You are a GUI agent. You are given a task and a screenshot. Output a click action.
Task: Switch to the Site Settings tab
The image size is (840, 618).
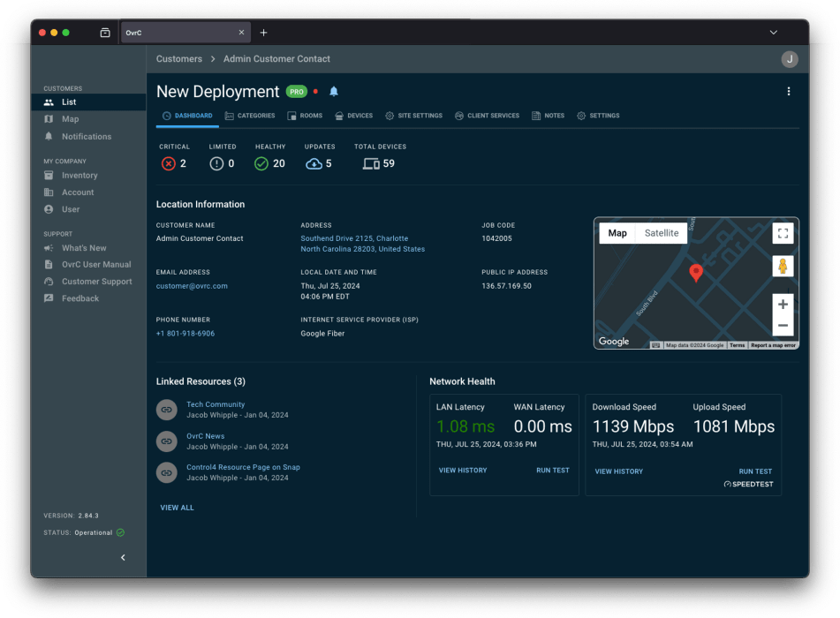click(x=413, y=116)
